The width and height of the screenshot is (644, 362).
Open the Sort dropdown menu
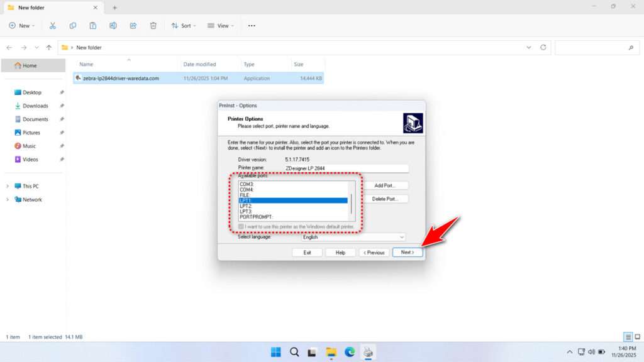pos(184,26)
